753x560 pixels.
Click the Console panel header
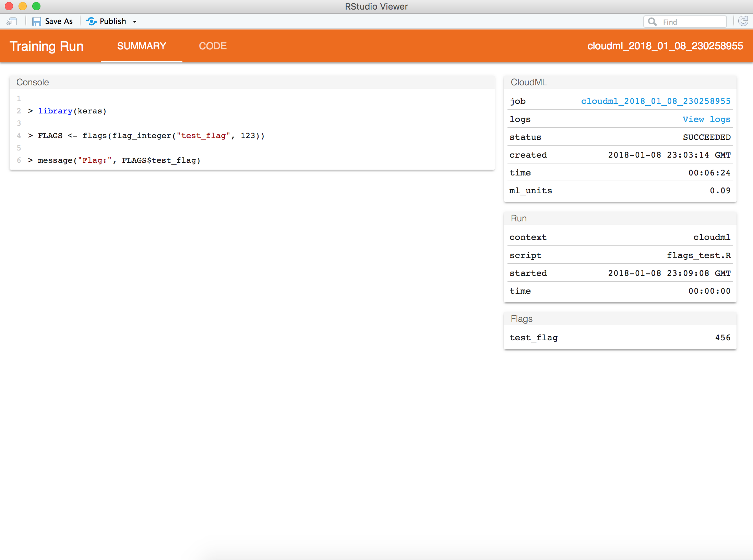coord(32,82)
